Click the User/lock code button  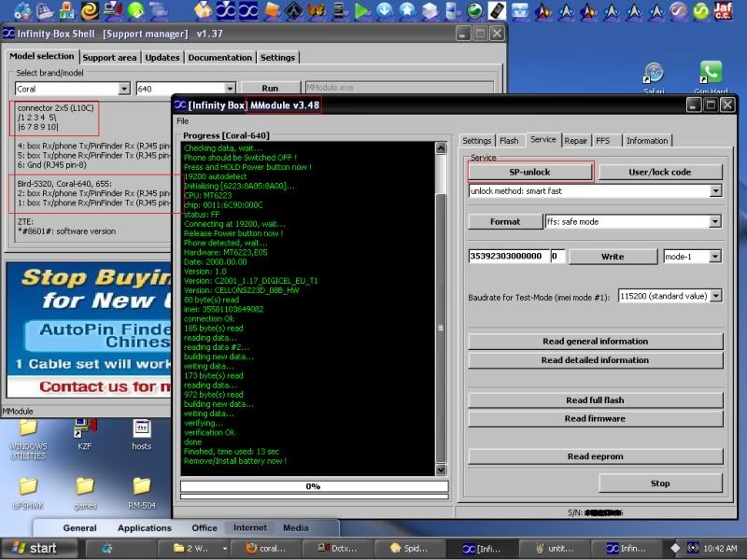tap(660, 172)
